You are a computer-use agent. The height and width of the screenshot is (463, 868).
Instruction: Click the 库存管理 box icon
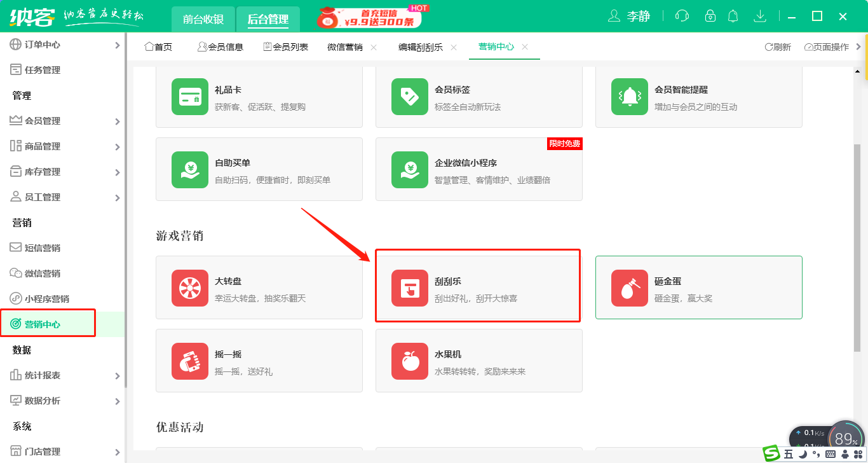pyautogui.click(x=16, y=172)
